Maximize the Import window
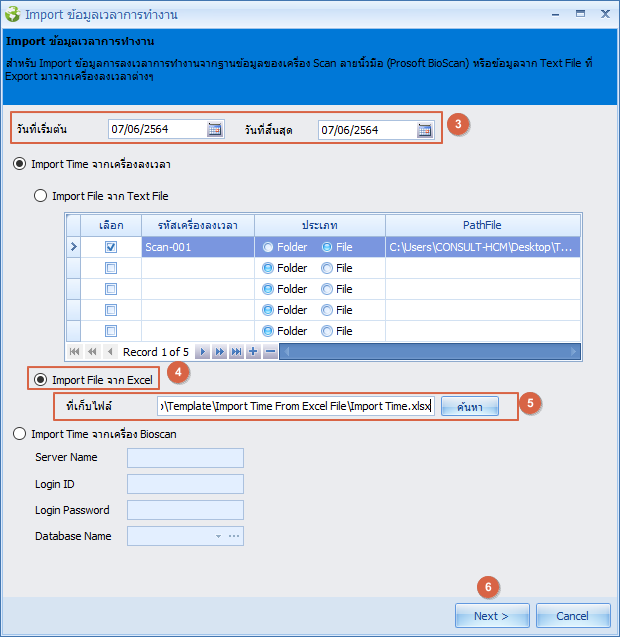 click(x=580, y=14)
